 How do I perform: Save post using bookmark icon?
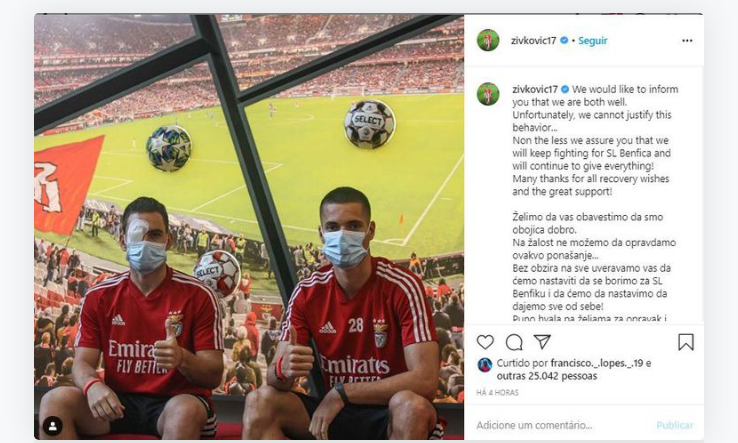686,342
